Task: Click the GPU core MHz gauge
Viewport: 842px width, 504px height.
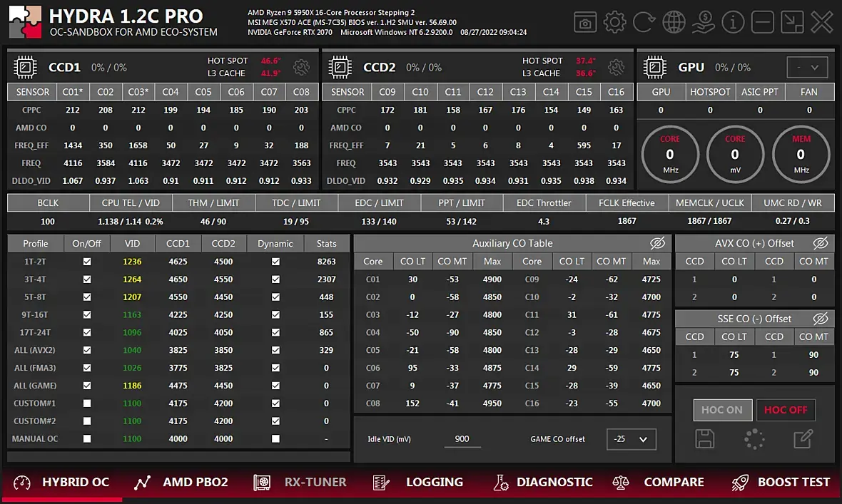Action: [669, 155]
